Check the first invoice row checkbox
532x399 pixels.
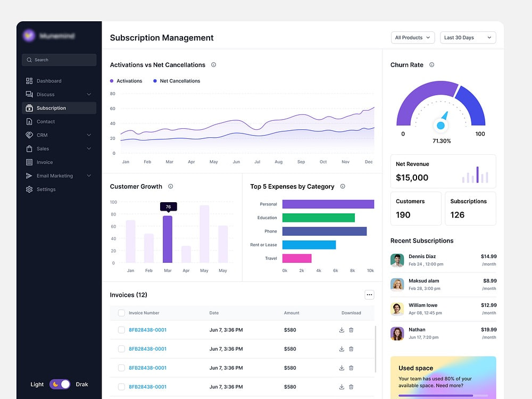tap(121, 330)
